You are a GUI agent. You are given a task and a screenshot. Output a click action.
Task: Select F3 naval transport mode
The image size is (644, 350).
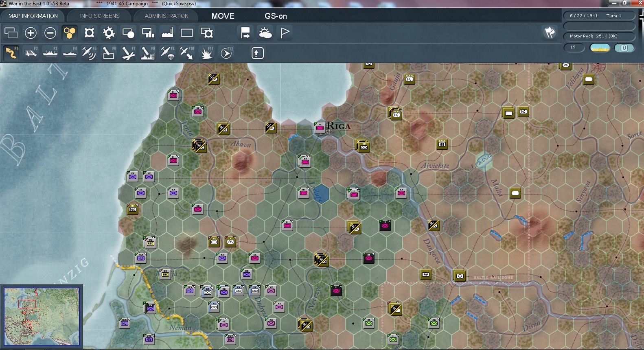point(50,53)
